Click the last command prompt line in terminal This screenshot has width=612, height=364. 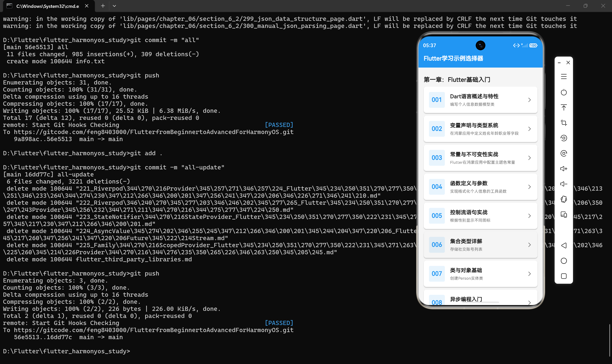click(67, 351)
